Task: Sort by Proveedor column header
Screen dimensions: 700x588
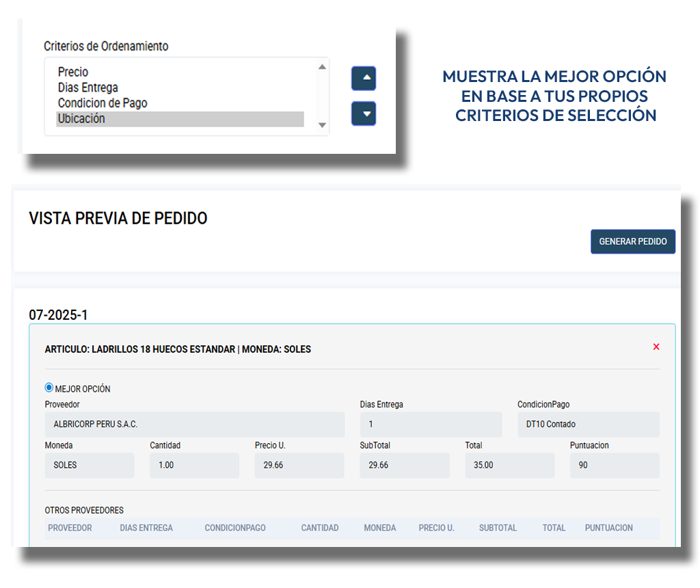Action: (x=70, y=528)
